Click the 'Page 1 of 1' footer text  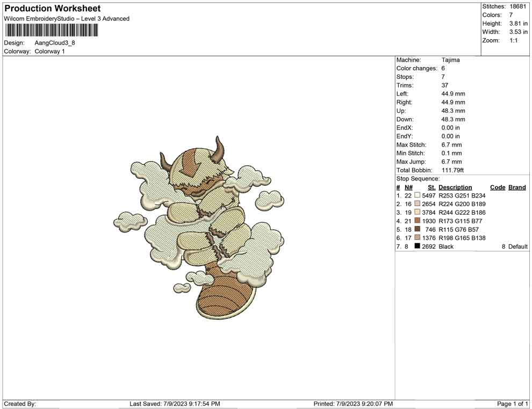tap(512, 404)
